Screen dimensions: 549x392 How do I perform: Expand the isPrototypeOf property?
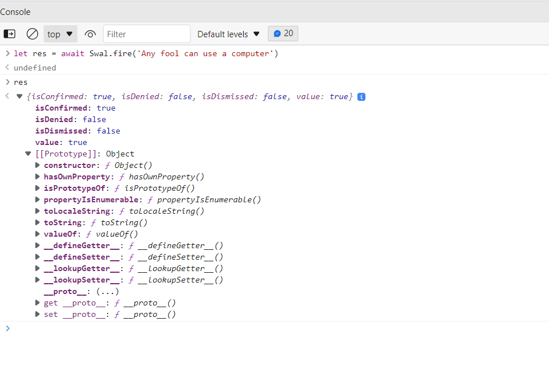[37, 188]
